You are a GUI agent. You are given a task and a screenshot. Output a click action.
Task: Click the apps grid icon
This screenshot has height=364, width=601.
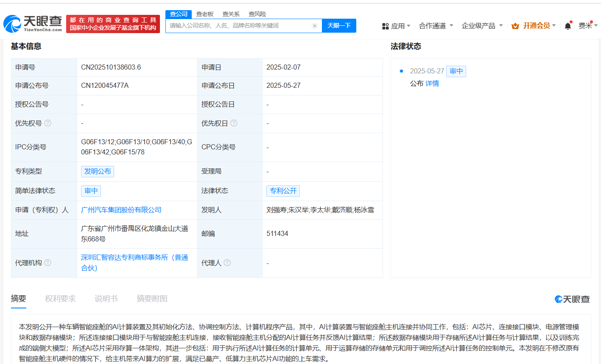click(385, 26)
